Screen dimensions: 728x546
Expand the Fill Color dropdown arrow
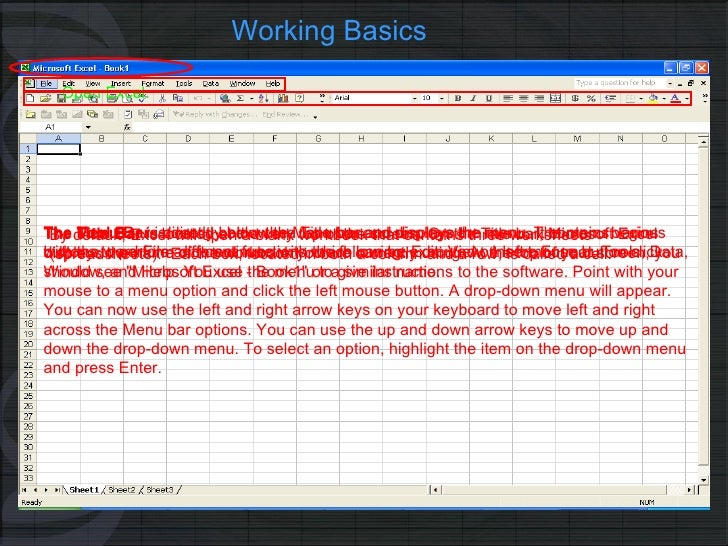(x=664, y=98)
